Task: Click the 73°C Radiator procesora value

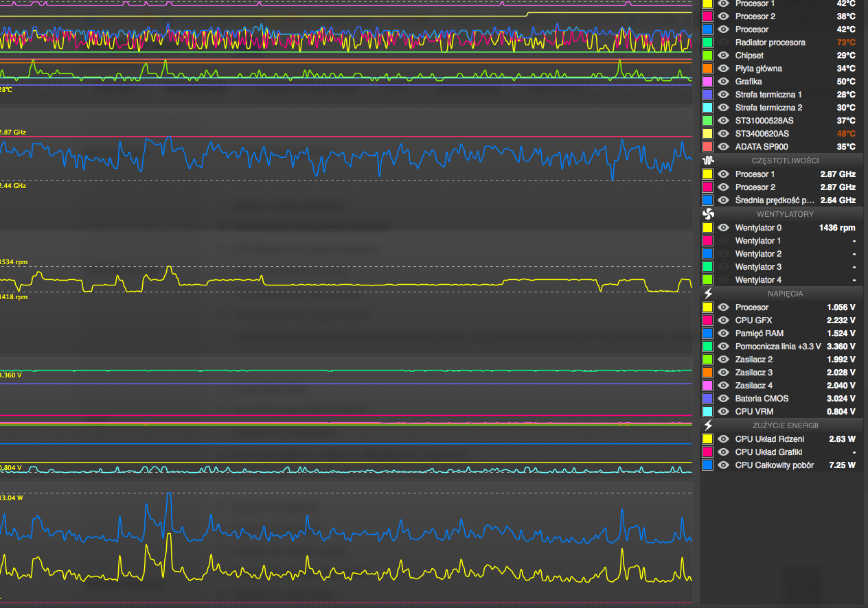Action: [x=846, y=43]
